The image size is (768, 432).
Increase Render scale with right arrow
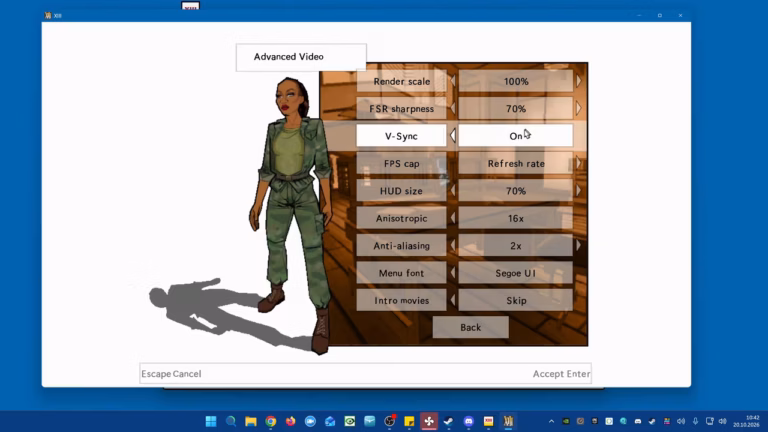click(x=578, y=81)
